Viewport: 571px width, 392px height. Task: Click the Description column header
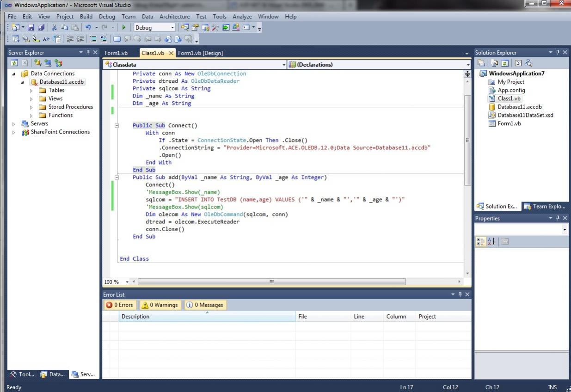[x=135, y=317]
